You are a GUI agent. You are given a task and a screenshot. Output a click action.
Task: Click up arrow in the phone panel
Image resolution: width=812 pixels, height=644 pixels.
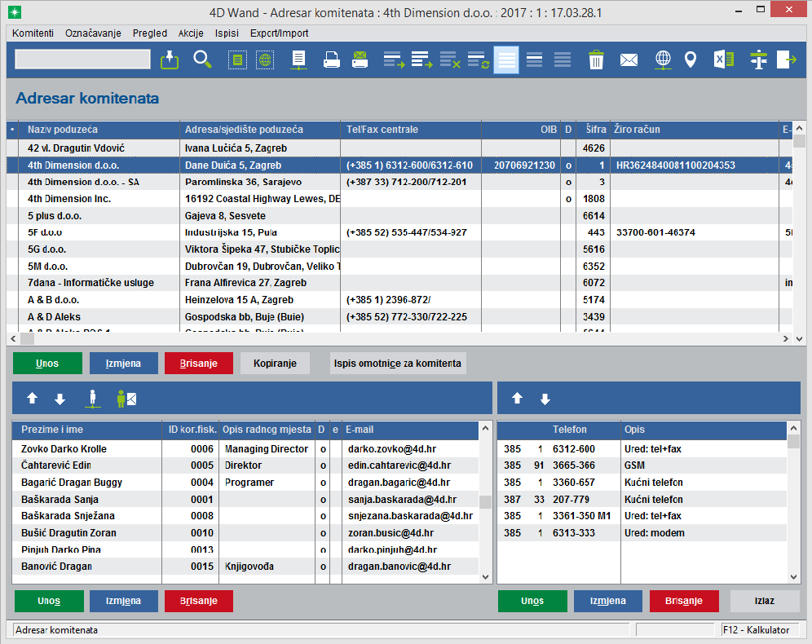coord(518,398)
